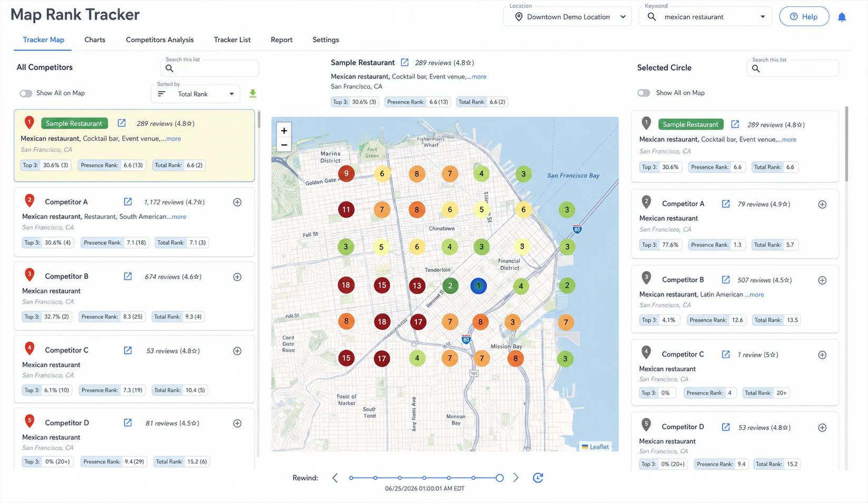Expand more categories under map header
This screenshot has height=503, width=868.
point(479,76)
